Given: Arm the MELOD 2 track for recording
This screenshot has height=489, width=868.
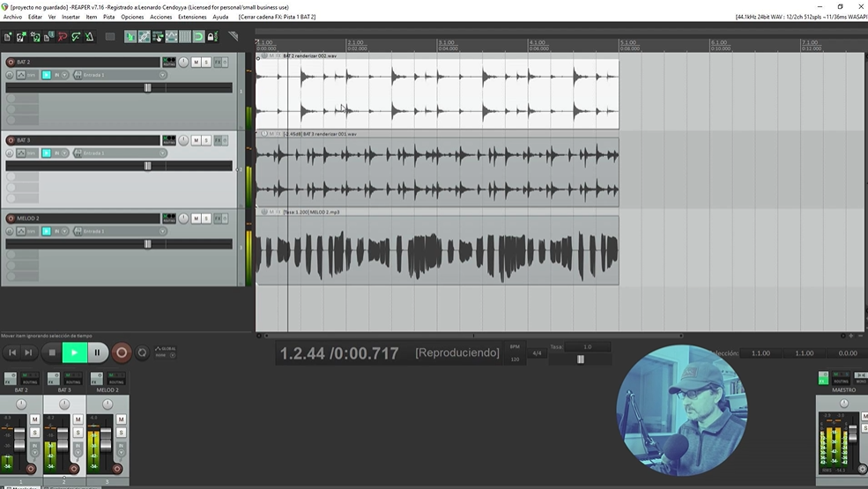Looking at the screenshot, I should (x=11, y=219).
